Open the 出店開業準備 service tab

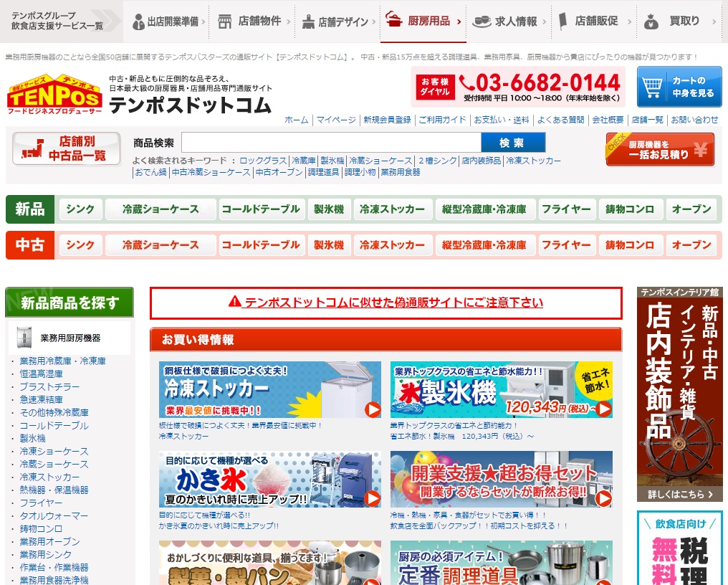click(167, 22)
